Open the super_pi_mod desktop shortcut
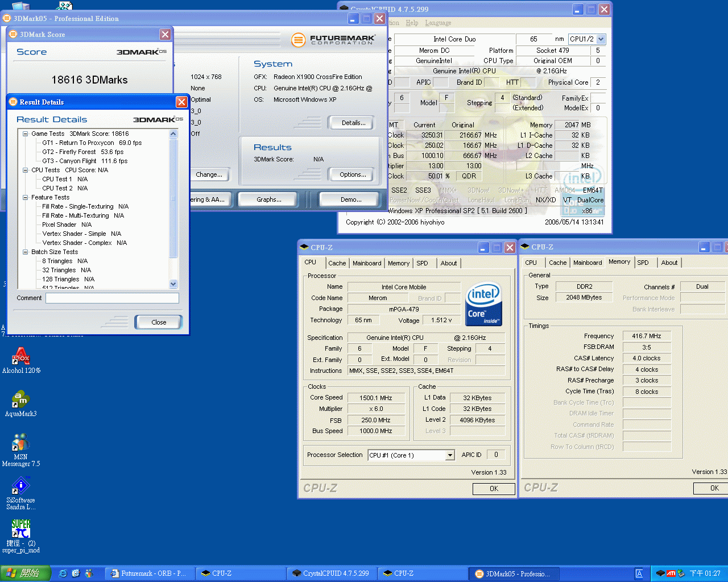The image size is (728, 582). tap(21, 536)
